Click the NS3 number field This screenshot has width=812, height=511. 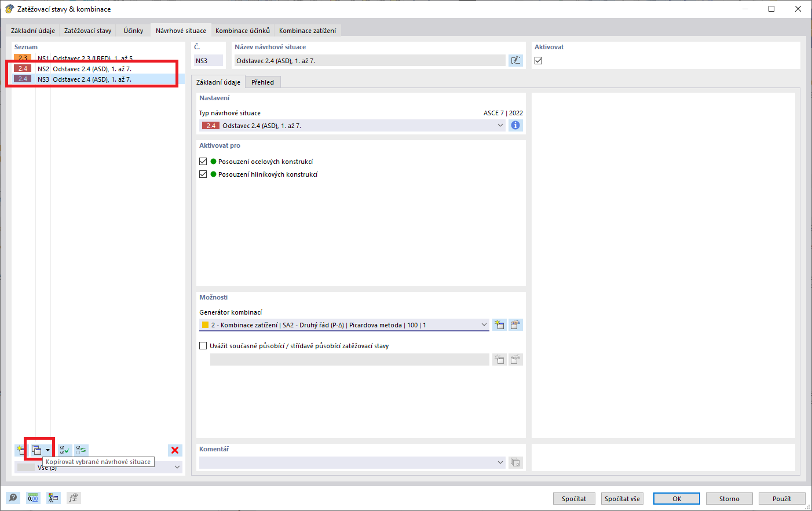209,60
